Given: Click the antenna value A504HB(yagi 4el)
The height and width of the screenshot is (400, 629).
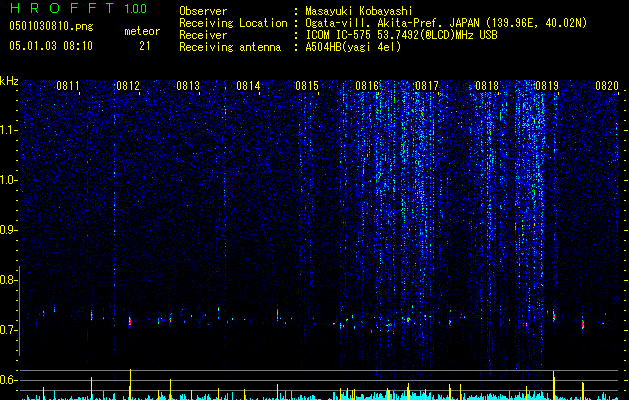Looking at the screenshot, I should pyautogui.click(x=353, y=47).
